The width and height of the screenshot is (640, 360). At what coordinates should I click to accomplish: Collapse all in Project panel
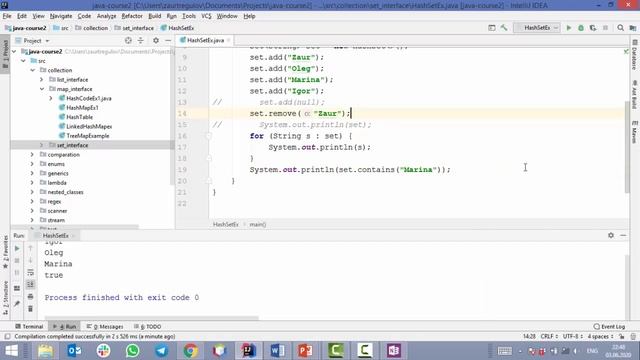tap(140, 40)
